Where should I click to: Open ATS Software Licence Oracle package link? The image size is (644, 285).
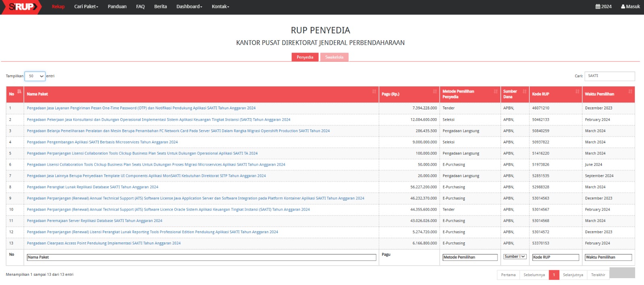pyautogui.click(x=168, y=209)
